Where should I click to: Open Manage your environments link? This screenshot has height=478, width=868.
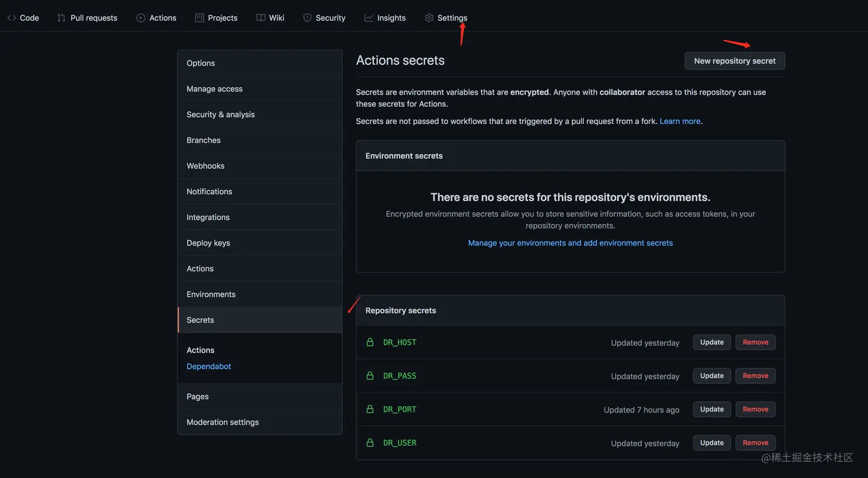tap(570, 243)
